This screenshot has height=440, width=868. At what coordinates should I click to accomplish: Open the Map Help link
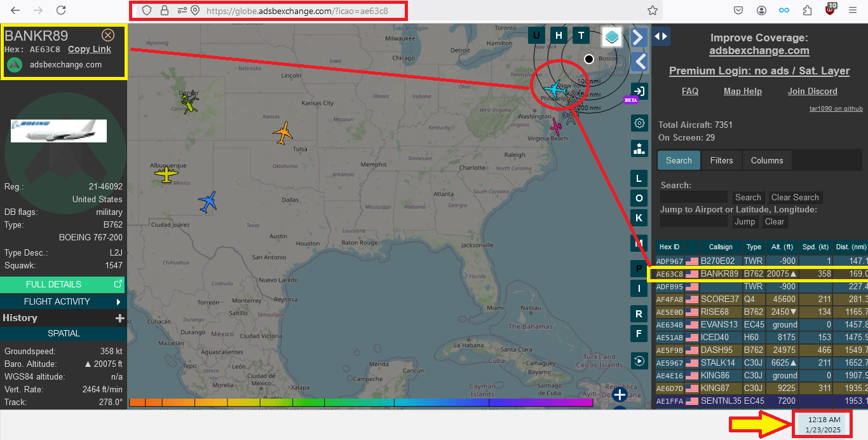pyautogui.click(x=743, y=91)
